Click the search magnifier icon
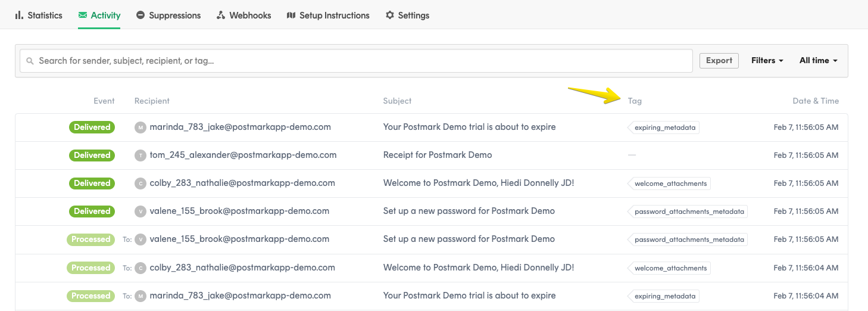868x311 pixels. [30, 61]
